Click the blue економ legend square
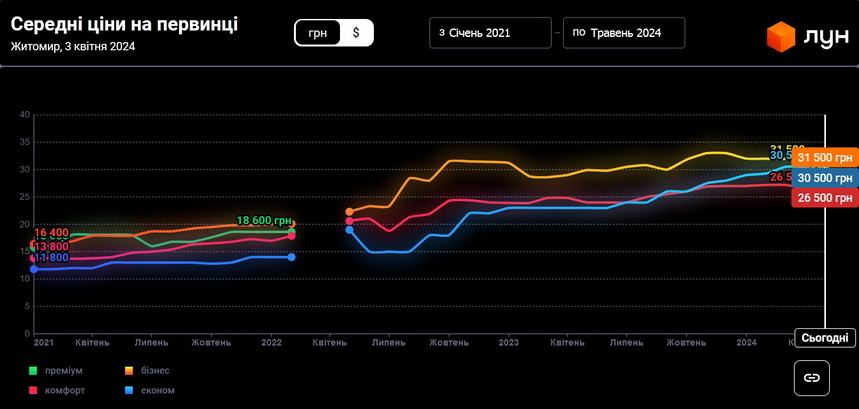The image size is (859, 409). [x=129, y=390]
